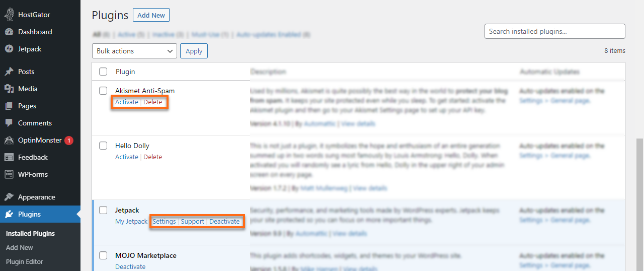The width and height of the screenshot is (644, 271).
Task: Delete the Akismet Anti-Spam plugin
Action: [x=153, y=102]
